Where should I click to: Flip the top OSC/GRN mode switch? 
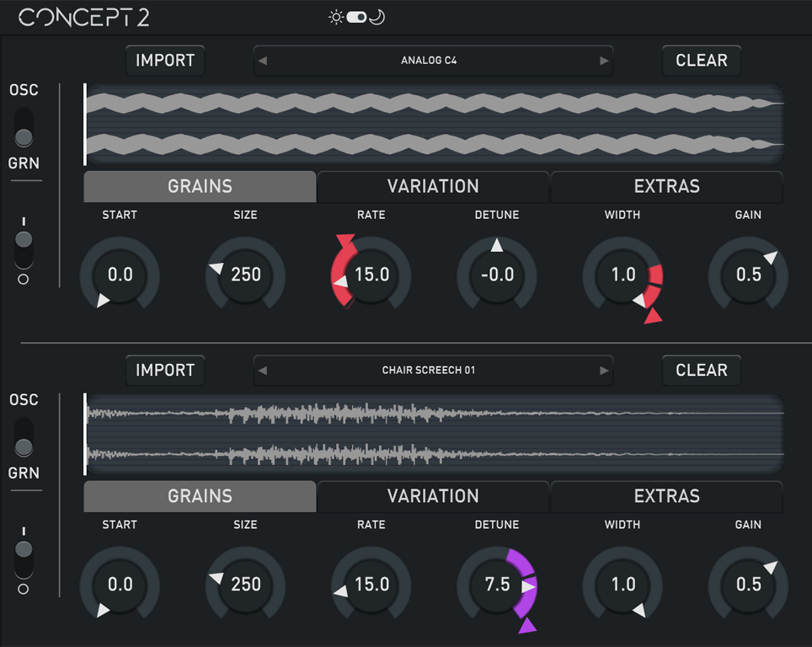(24, 127)
